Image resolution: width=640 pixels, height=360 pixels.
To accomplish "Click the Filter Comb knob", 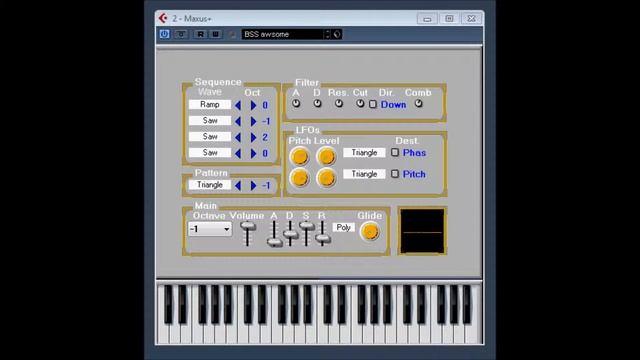I will [x=418, y=104].
